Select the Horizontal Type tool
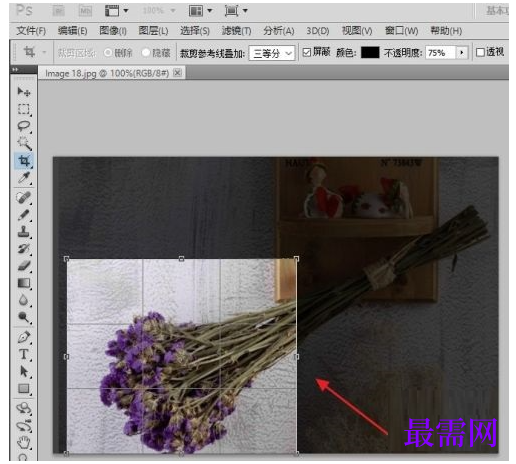 point(24,354)
